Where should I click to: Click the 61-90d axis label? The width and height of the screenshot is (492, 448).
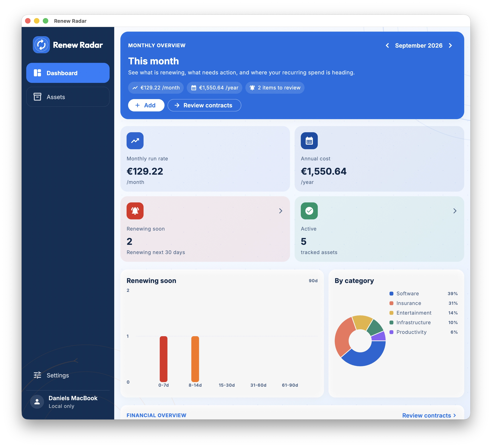(290, 385)
